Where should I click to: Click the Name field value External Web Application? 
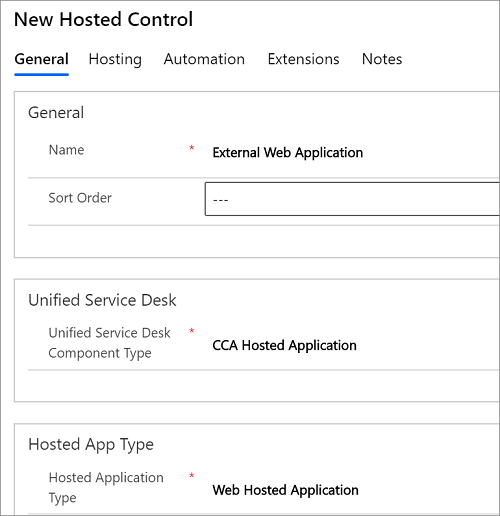click(288, 153)
